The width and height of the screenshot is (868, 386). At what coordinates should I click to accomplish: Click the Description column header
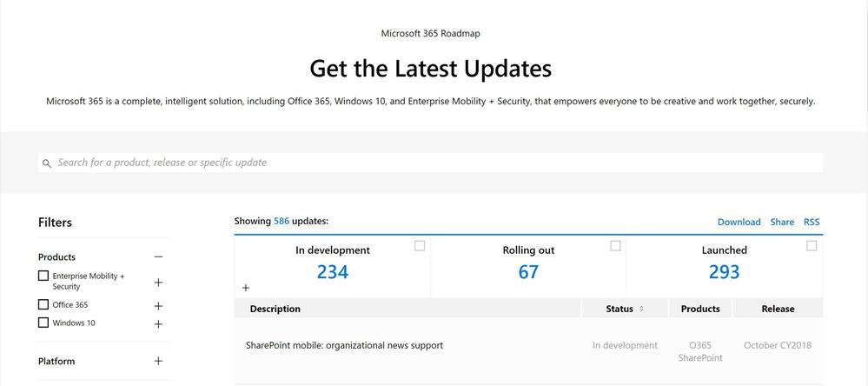click(x=275, y=309)
